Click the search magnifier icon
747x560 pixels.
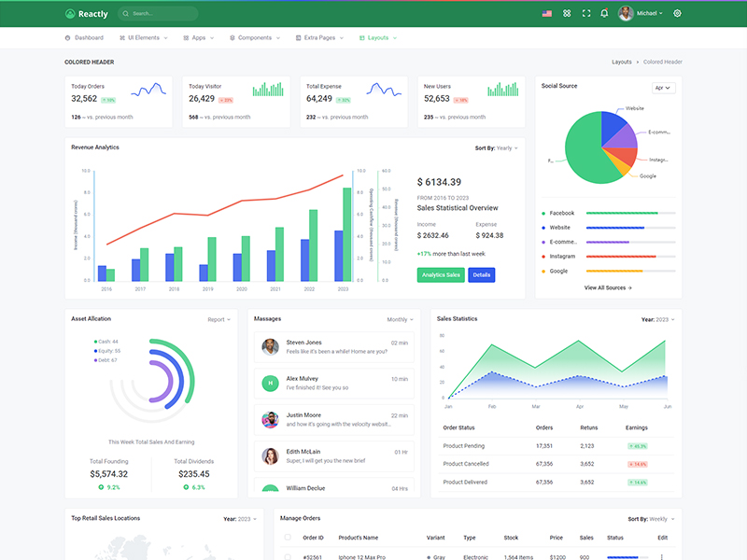[126, 14]
